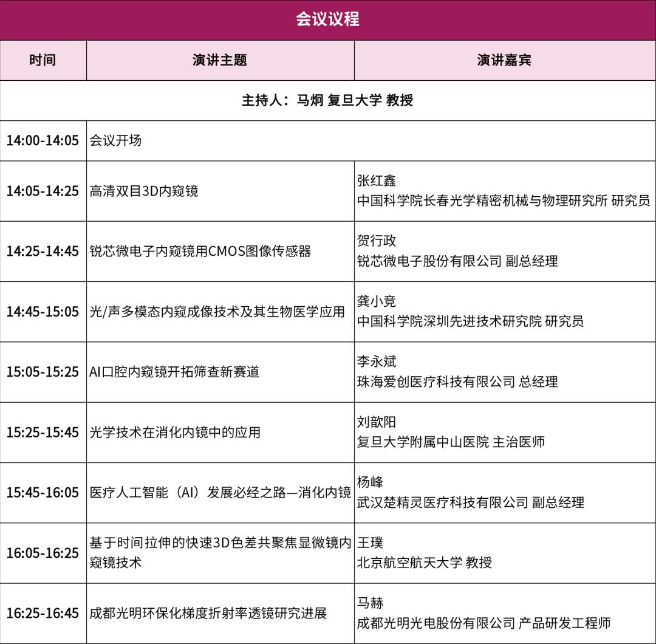The height and width of the screenshot is (644, 656).
Task: Click speaker name 龚小竞
Action: click(x=377, y=301)
